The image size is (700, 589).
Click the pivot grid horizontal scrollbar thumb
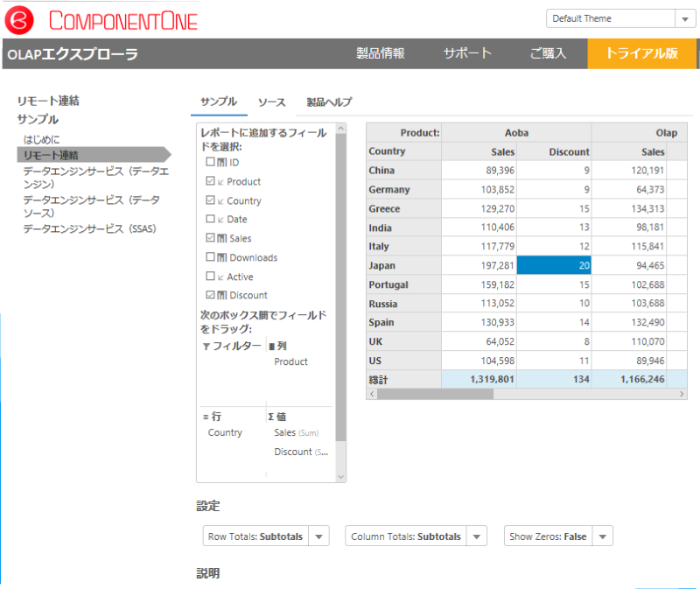click(x=435, y=394)
